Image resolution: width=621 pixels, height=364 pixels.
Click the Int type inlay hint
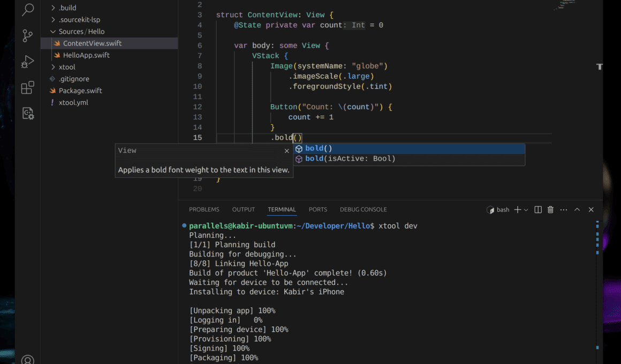[x=355, y=25]
